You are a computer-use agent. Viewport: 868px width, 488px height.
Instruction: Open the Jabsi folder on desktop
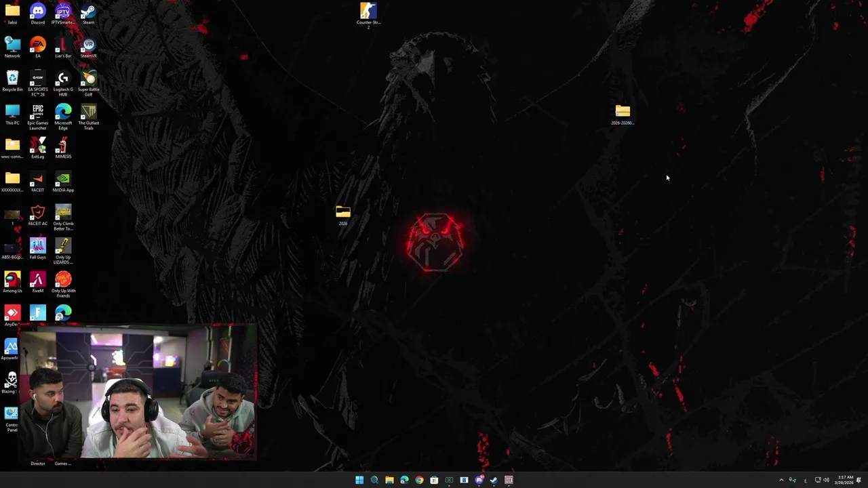point(12,14)
